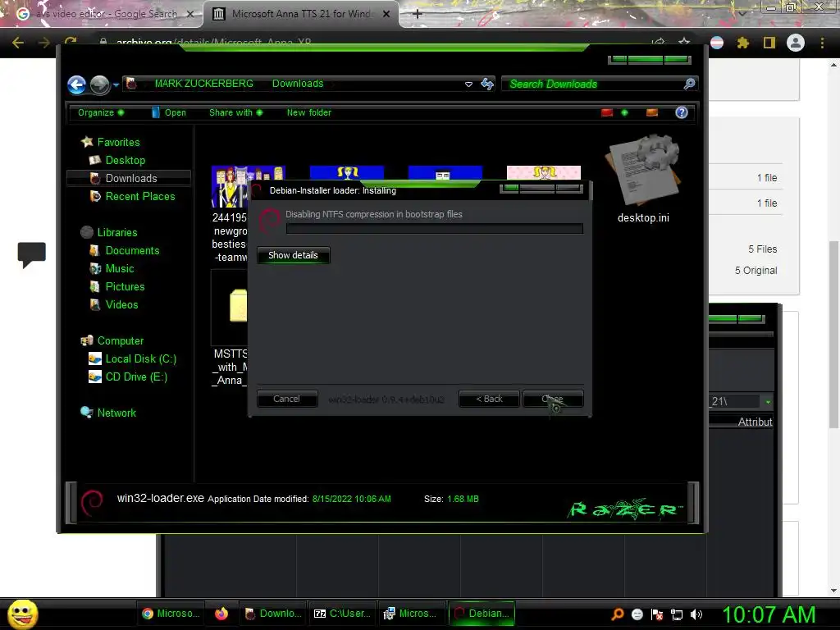Toggle the Chrome side panel icon

[769, 43]
